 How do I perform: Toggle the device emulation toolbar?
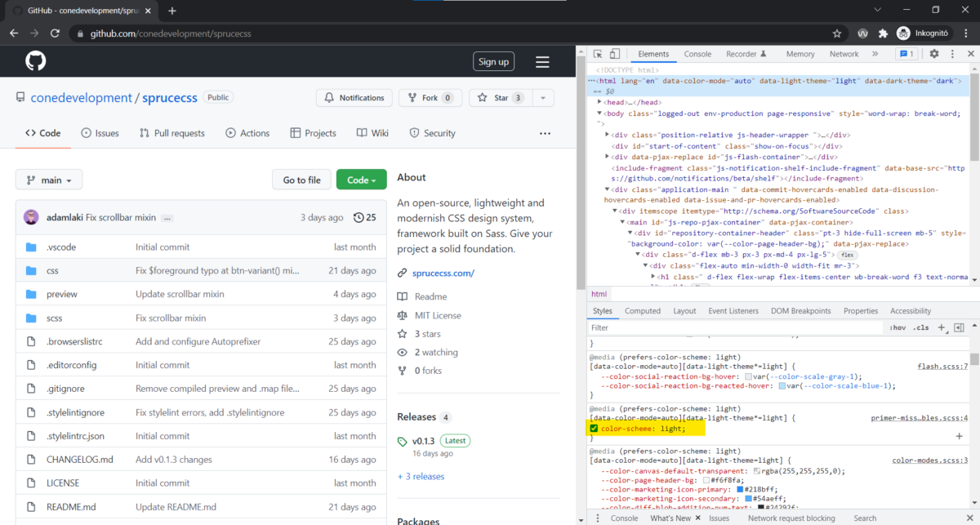tap(614, 52)
